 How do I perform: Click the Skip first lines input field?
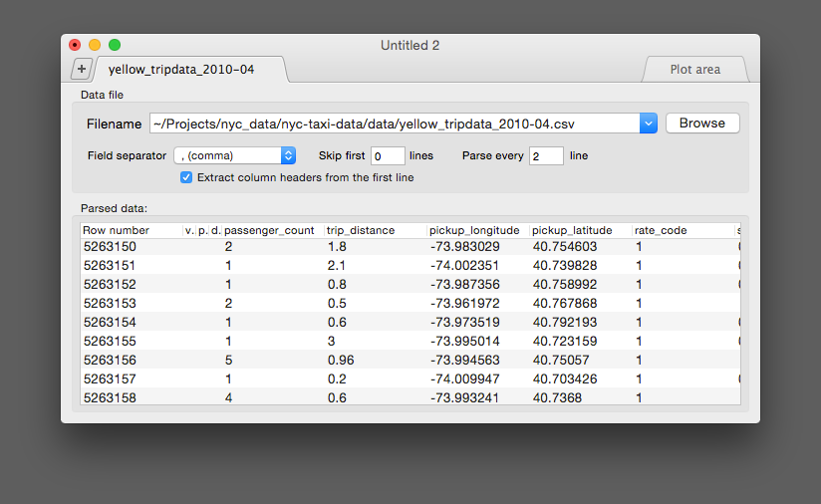click(x=388, y=156)
